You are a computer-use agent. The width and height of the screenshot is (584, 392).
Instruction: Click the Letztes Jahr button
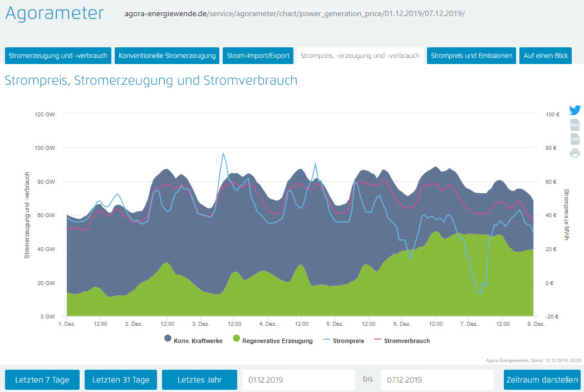click(199, 380)
